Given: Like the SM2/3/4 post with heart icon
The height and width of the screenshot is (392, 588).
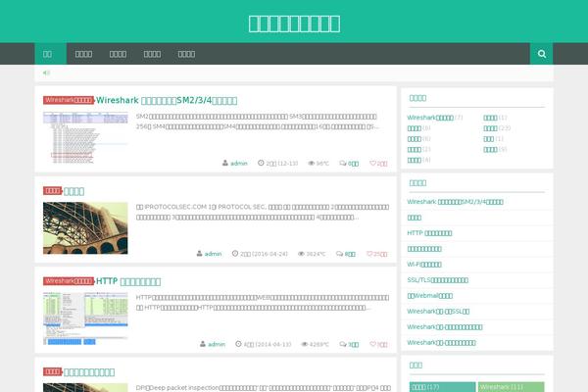Looking at the screenshot, I should 372,164.
